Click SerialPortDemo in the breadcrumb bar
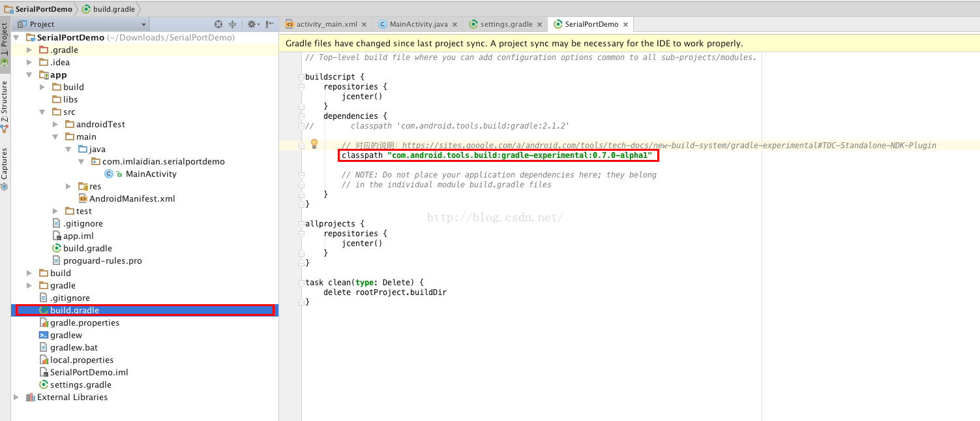Screen dimensions: 980x421 coord(38,8)
